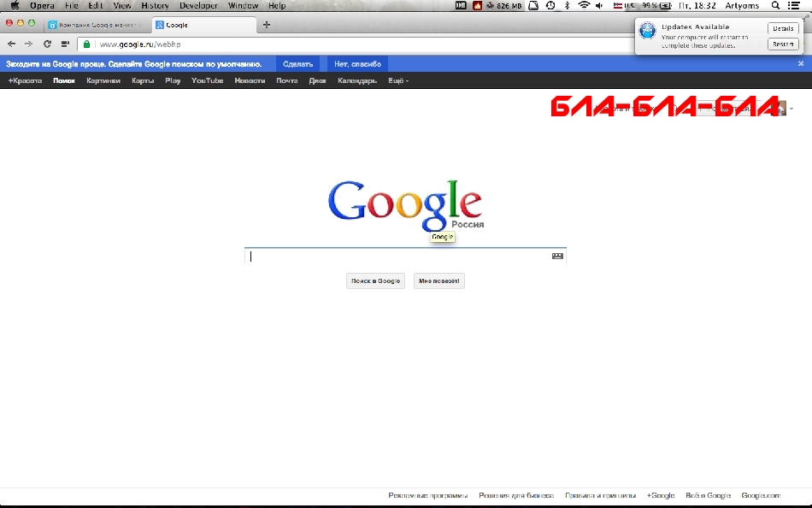Viewport: 812px width, 508px height.
Task: Open YouTube link in black bar
Action: tap(207, 80)
